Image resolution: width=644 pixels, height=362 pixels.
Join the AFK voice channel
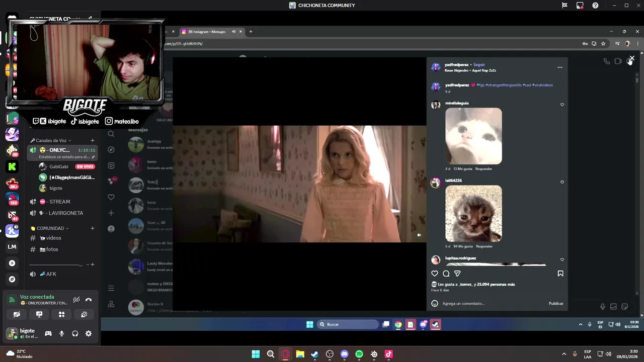click(x=61, y=274)
